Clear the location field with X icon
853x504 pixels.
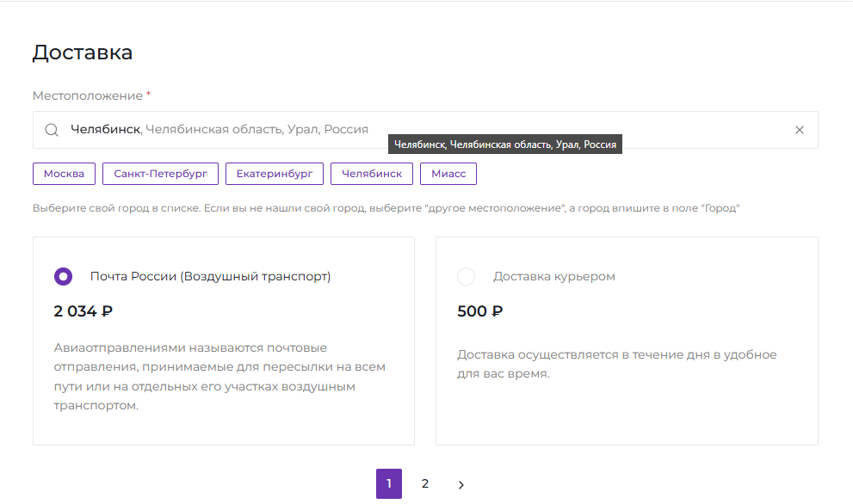point(799,130)
